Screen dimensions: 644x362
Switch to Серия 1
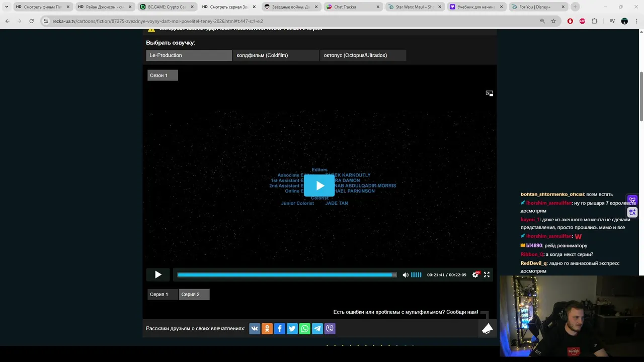tap(163, 294)
